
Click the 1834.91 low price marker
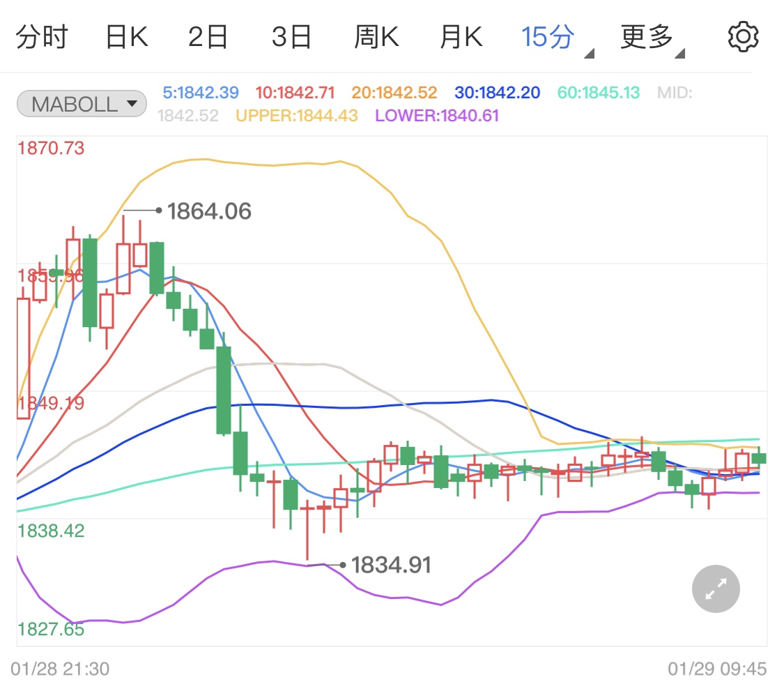click(391, 565)
